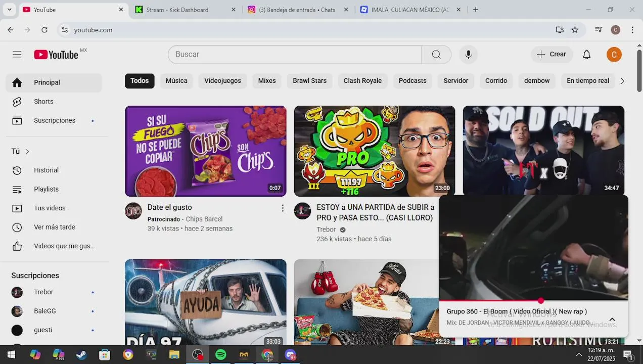The height and width of the screenshot is (364, 643).
Task: Open File Explorer from the taskbar
Action: click(x=174, y=355)
